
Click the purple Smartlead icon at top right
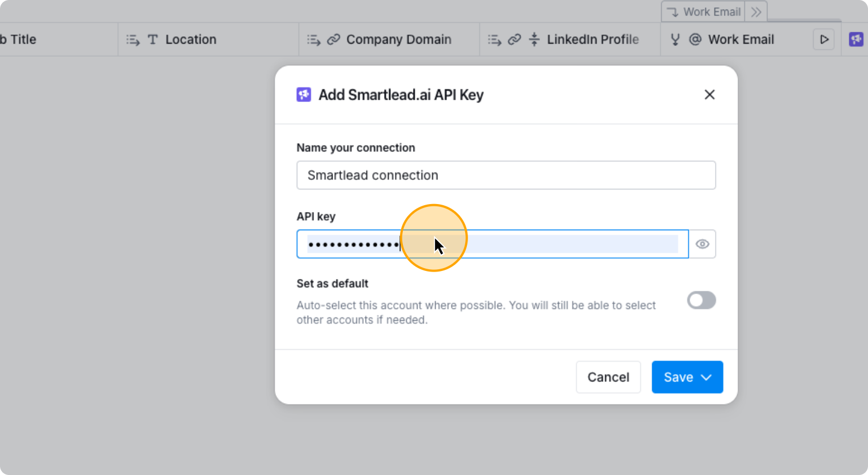856,39
